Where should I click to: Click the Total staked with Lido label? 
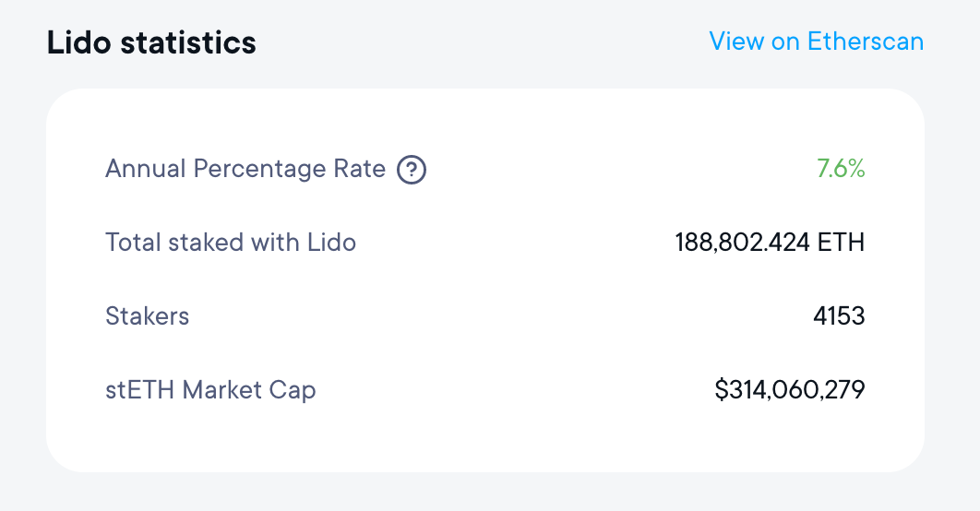pyautogui.click(x=231, y=243)
